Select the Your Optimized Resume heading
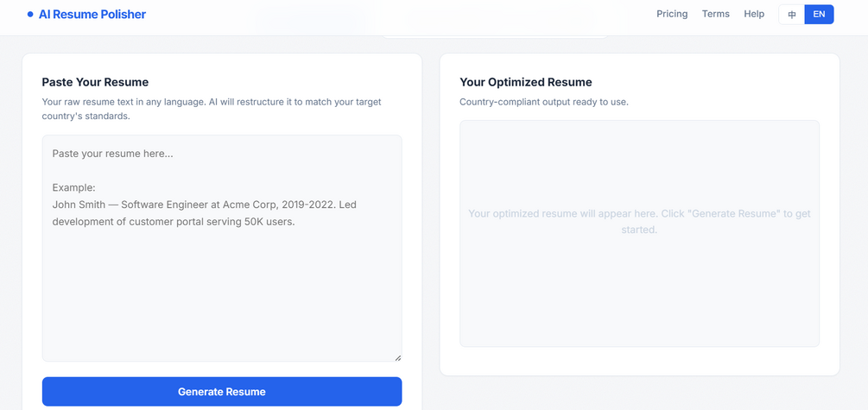The width and height of the screenshot is (868, 410). point(526,83)
